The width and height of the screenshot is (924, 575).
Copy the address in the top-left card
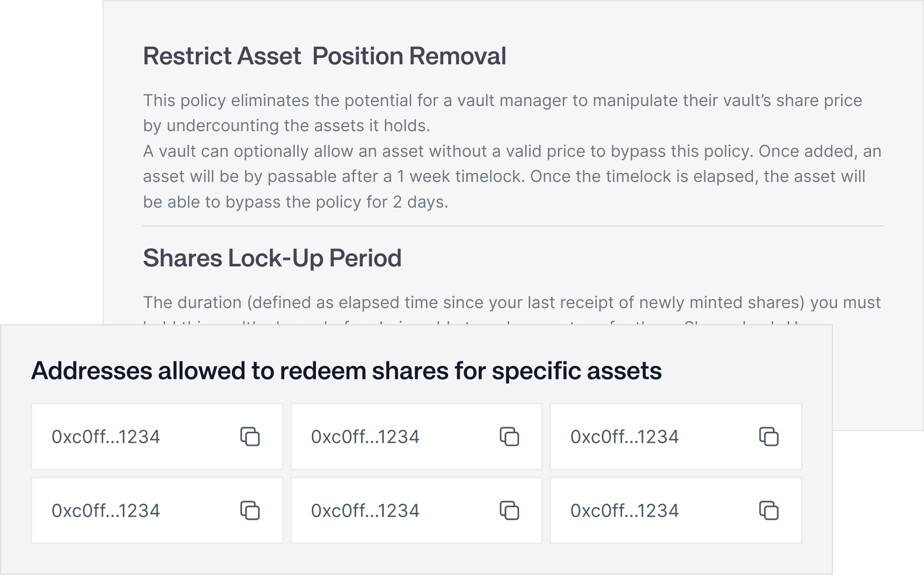point(250,436)
